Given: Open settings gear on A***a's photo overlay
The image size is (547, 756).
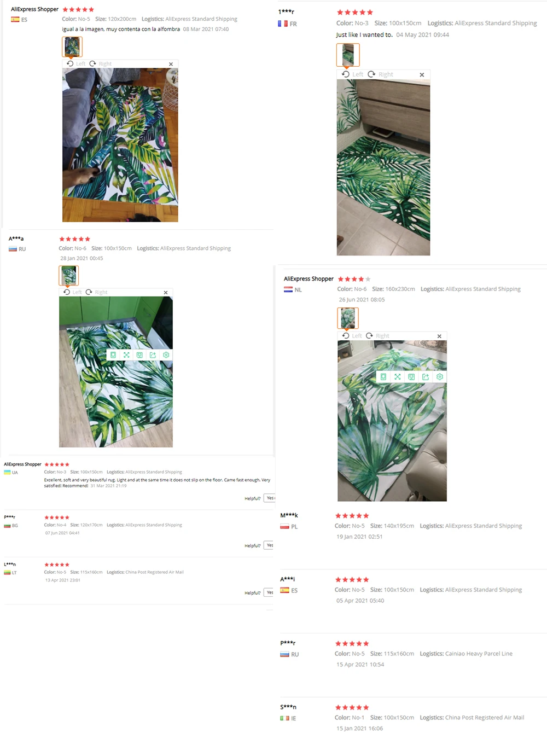Looking at the screenshot, I should [166, 355].
